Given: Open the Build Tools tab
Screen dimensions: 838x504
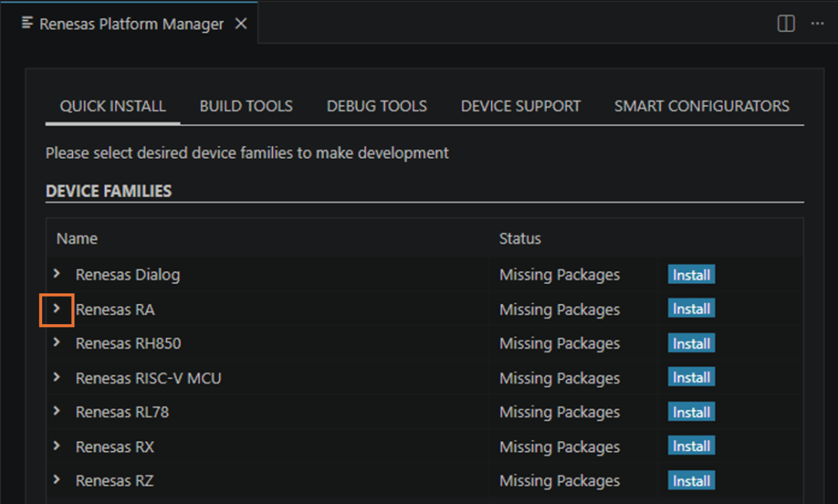Looking at the screenshot, I should coord(246,106).
